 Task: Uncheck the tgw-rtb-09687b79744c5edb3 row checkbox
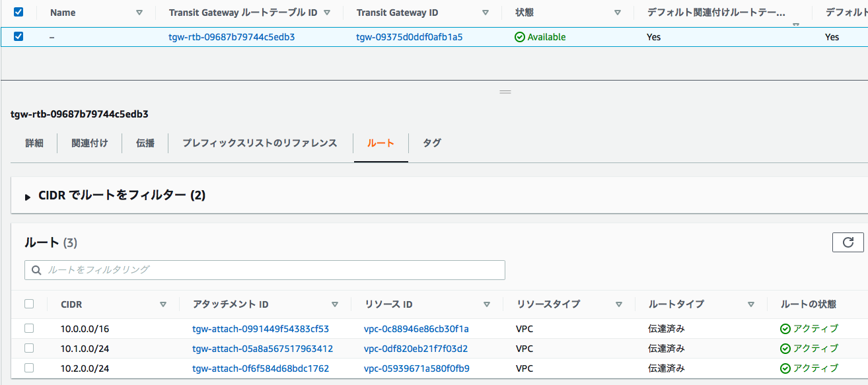pyautogui.click(x=18, y=37)
